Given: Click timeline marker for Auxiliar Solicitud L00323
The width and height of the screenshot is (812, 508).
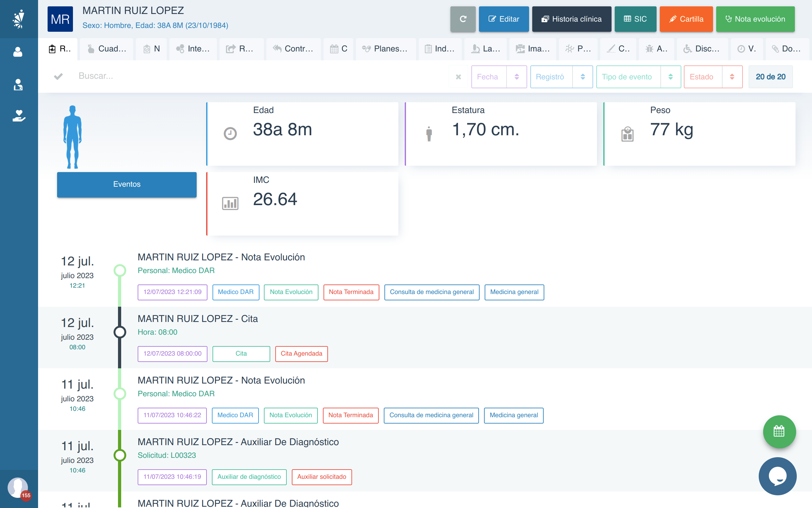Looking at the screenshot, I should (x=120, y=455).
